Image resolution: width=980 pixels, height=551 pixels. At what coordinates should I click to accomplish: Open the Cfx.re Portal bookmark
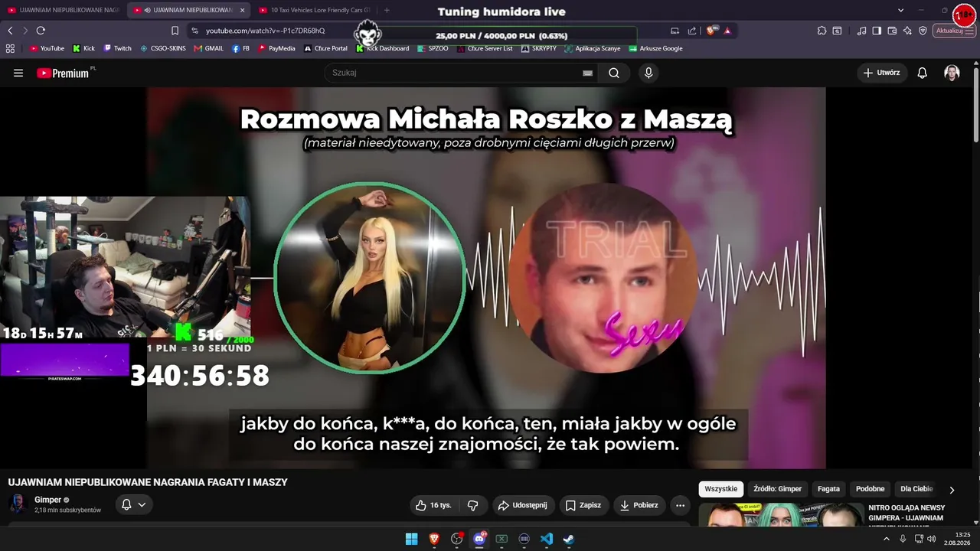[325, 48]
